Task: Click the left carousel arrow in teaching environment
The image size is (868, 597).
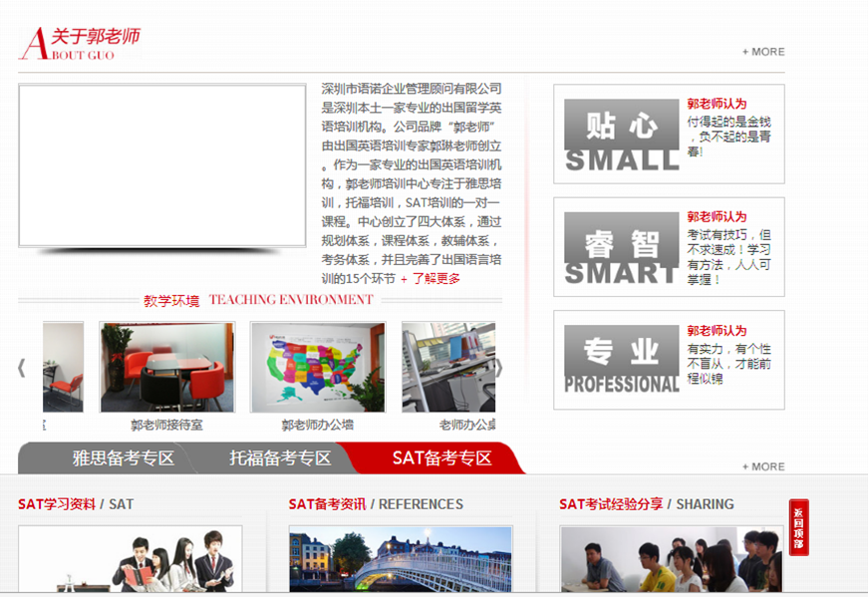Action: point(22,368)
